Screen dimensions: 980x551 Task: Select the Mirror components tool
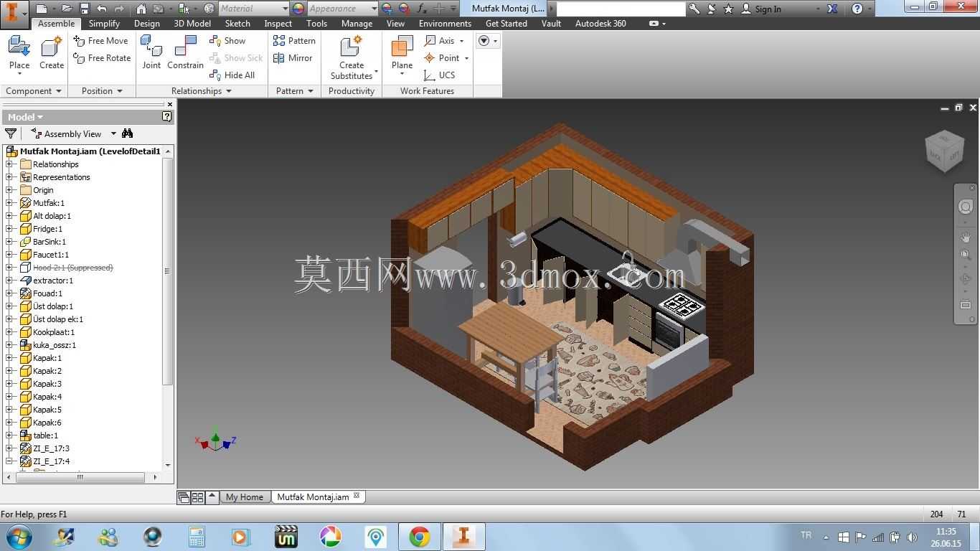293,58
